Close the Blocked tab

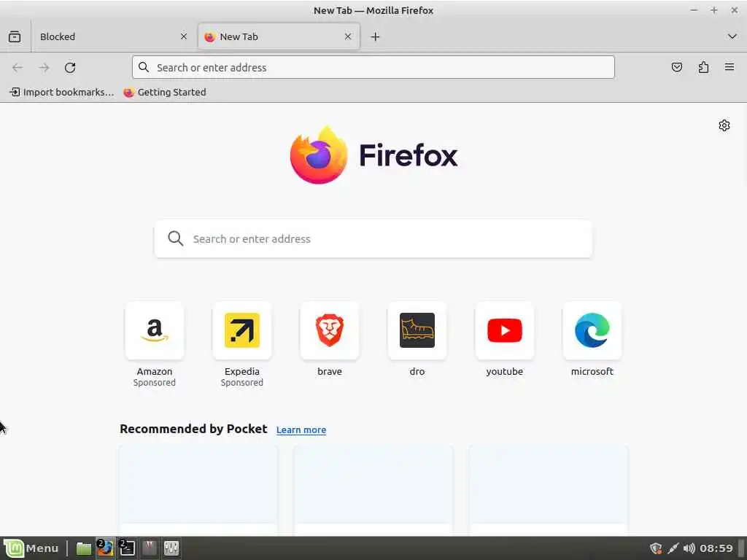click(184, 36)
